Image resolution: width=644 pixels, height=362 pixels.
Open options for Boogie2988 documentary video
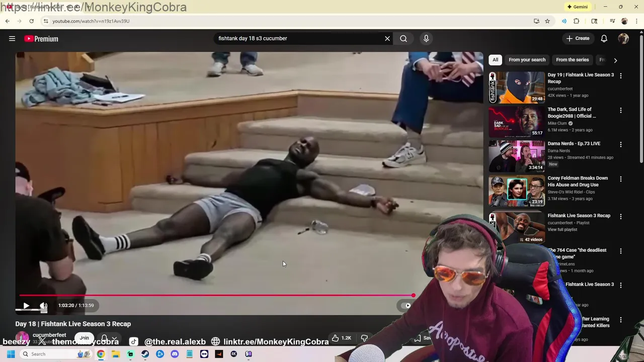coord(620,110)
